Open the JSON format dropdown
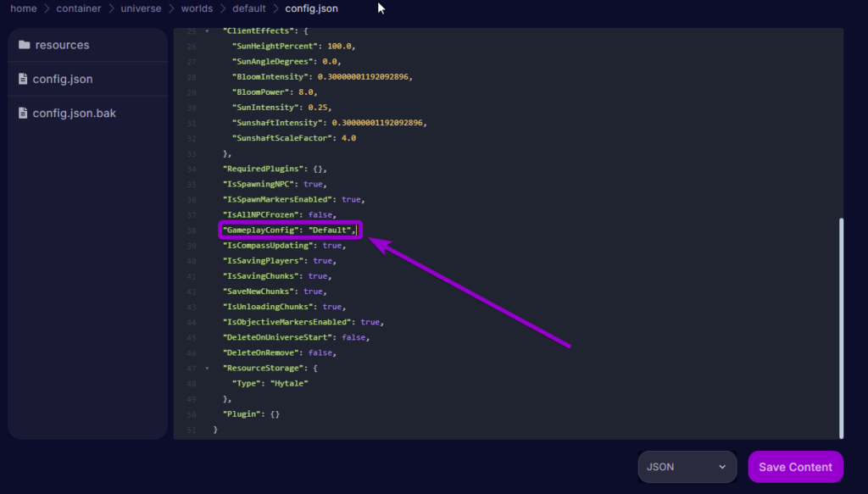 (687, 467)
